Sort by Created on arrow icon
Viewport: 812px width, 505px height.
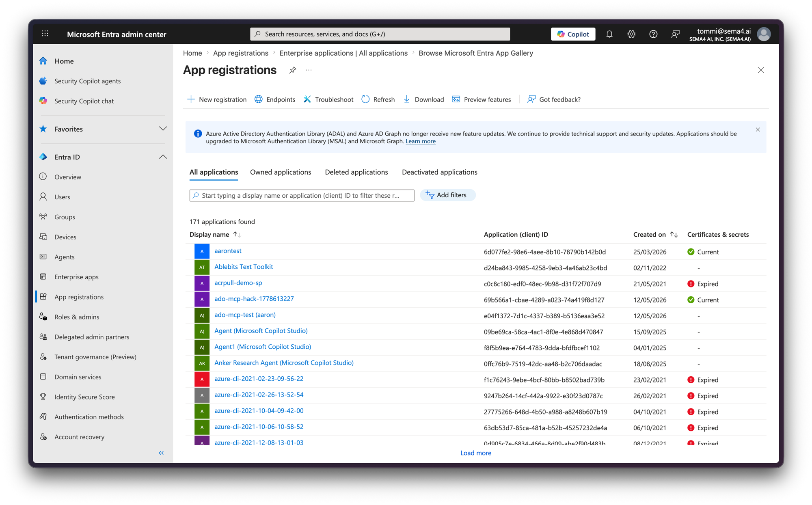tap(674, 235)
